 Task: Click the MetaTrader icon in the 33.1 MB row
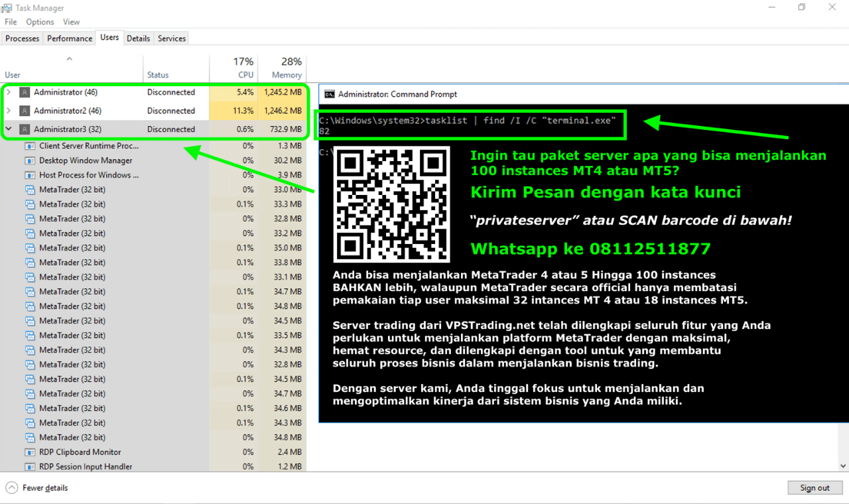click(x=30, y=277)
